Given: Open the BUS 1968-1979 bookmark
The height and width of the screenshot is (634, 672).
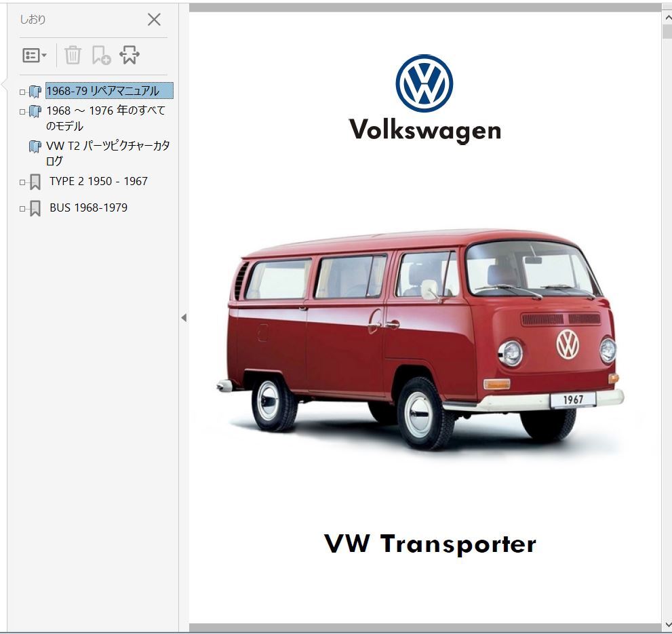Looking at the screenshot, I should coord(89,207).
